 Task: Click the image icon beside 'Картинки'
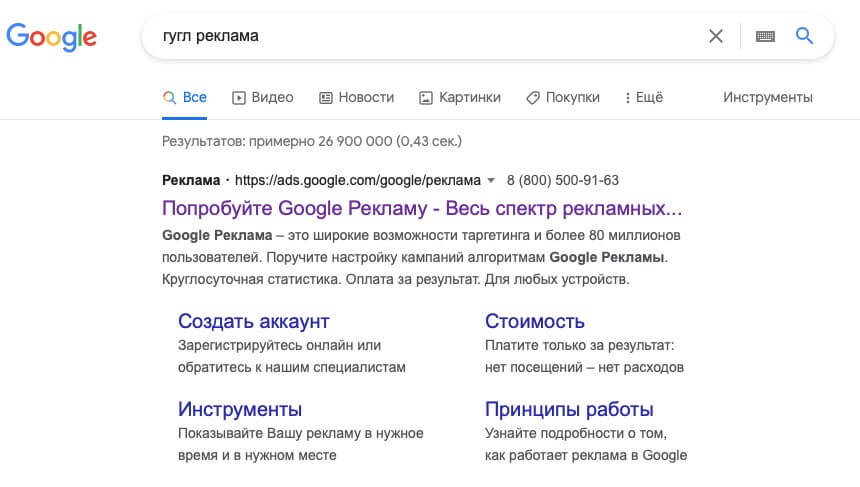click(426, 98)
